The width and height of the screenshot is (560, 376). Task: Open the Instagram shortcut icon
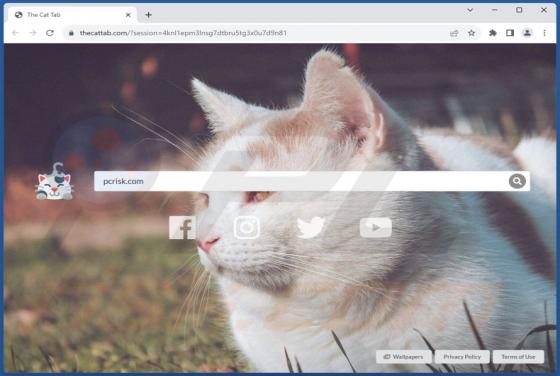click(246, 227)
